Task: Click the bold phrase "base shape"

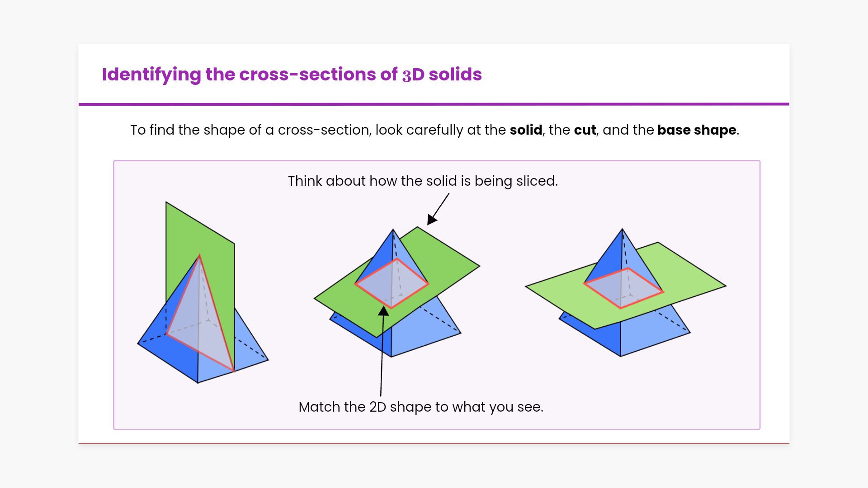Action: point(697,130)
